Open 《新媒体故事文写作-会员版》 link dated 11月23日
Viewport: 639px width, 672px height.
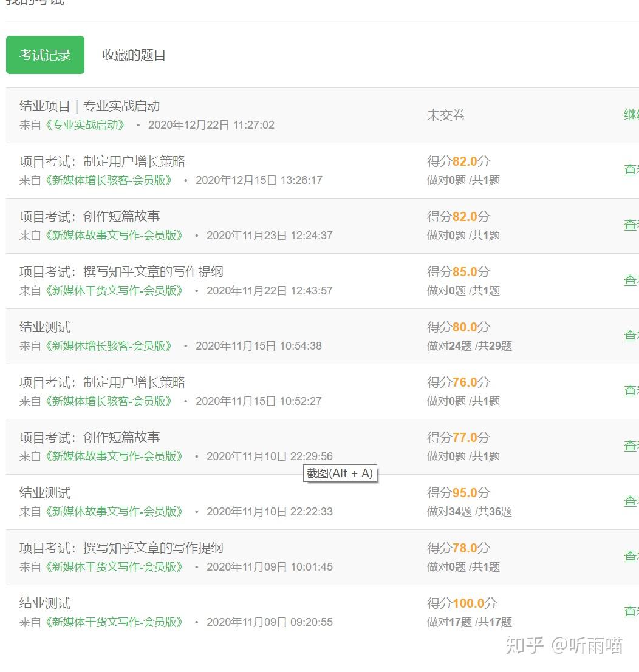click(x=114, y=236)
